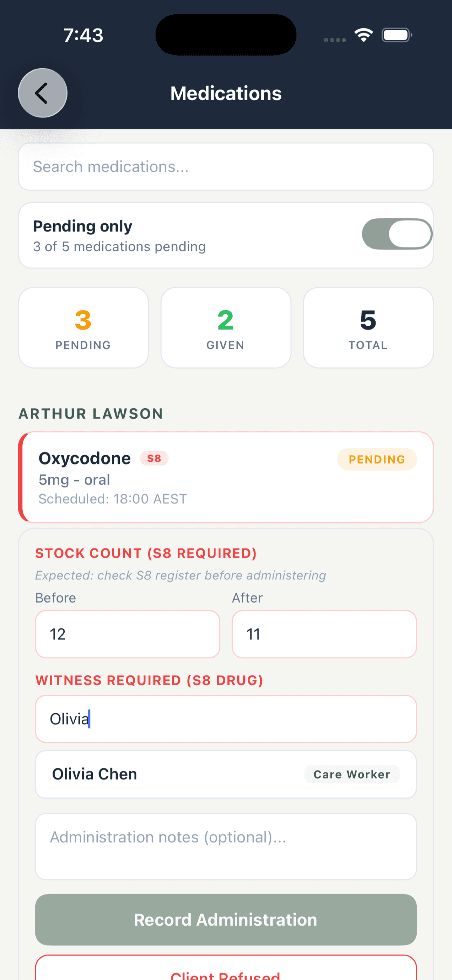Tap the PENDING status badge on Oxycodone
This screenshot has width=452, height=980.
point(377,459)
